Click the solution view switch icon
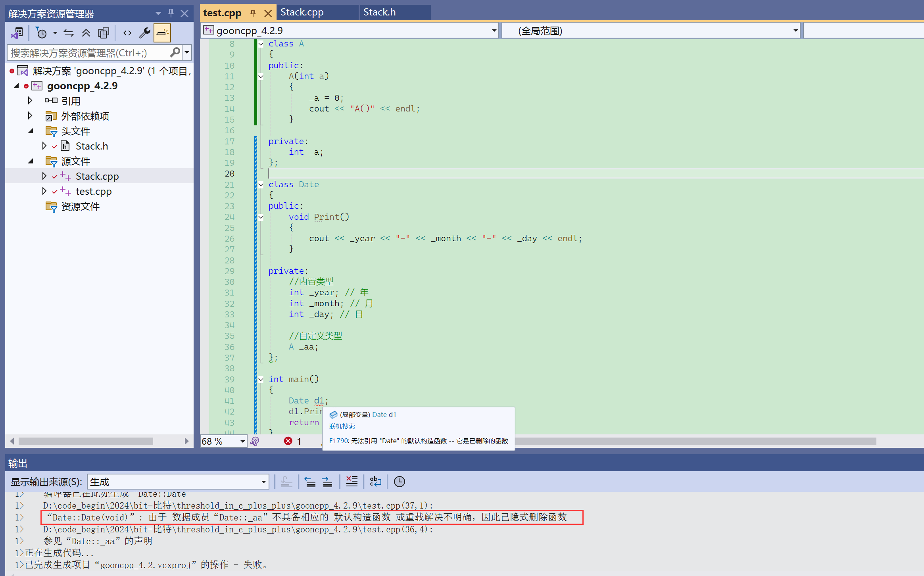The width and height of the screenshot is (924, 576). tap(17, 33)
